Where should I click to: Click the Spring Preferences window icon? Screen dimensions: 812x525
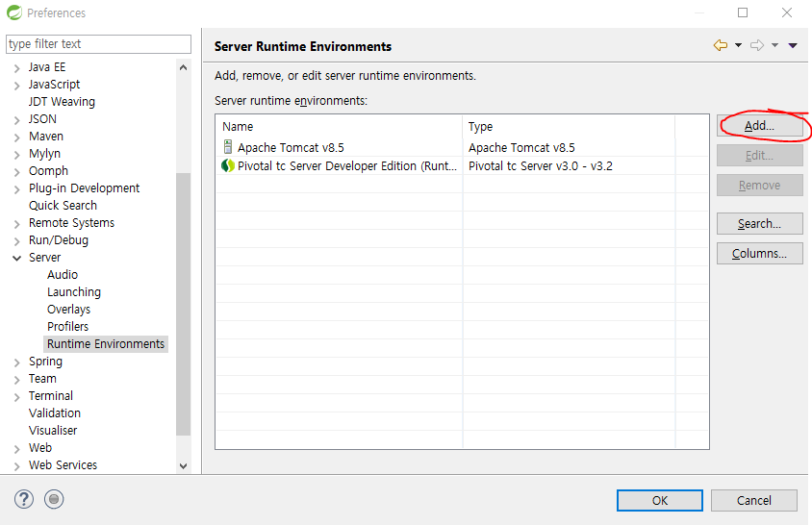[x=14, y=12]
